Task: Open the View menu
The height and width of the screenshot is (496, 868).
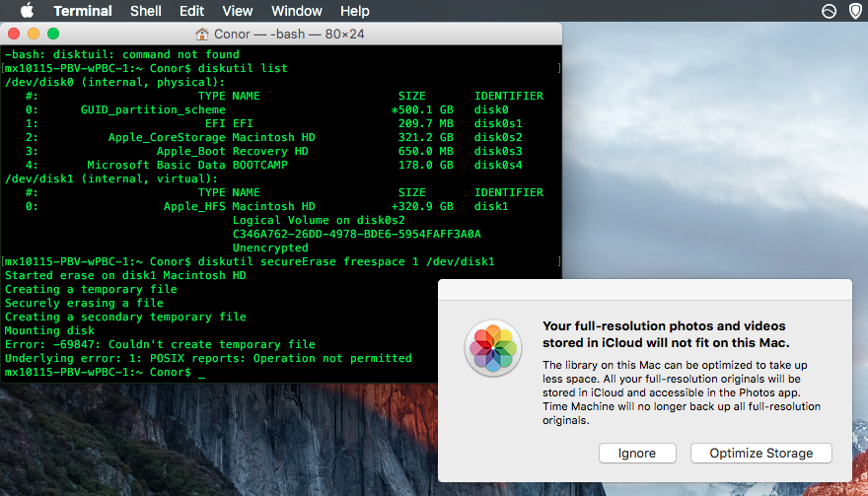Action: [x=238, y=11]
